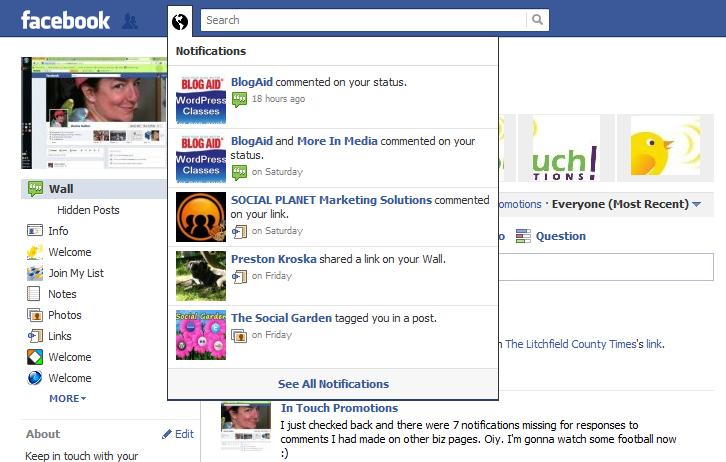The height and width of the screenshot is (462, 726).
Task: Click the Links icon in sidebar
Action: point(35,336)
